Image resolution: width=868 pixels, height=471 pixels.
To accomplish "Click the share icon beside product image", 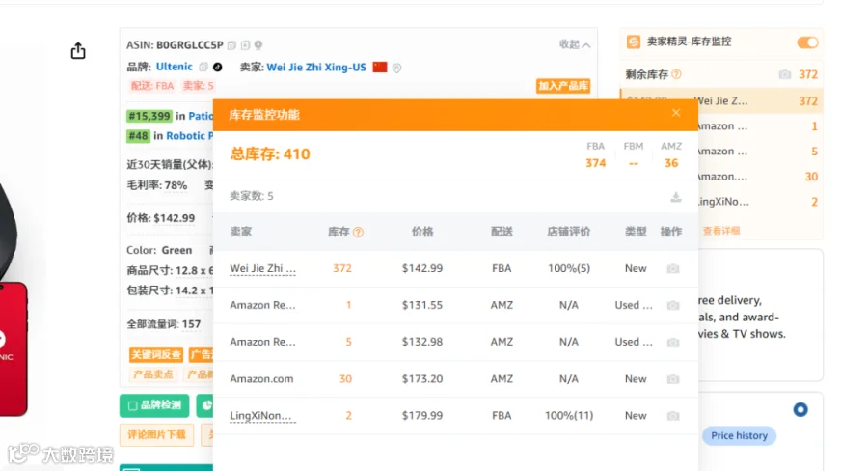I will pos(78,51).
